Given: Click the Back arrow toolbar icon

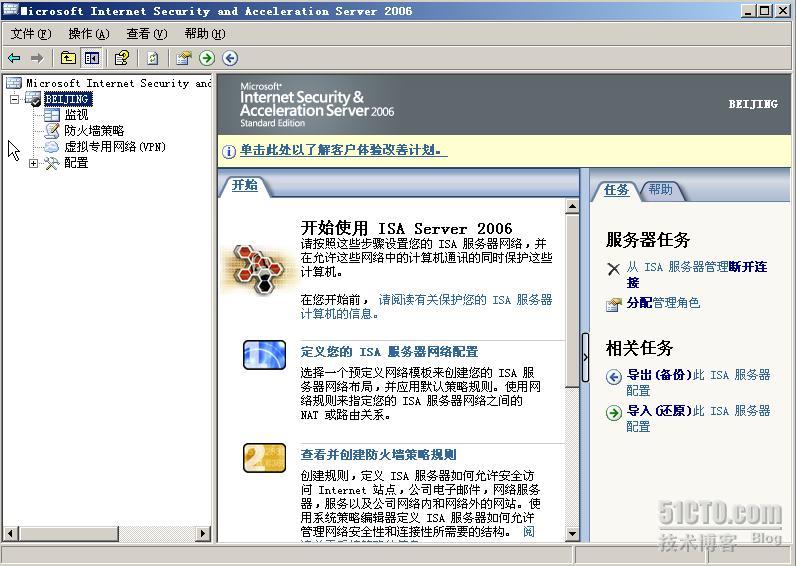Looking at the screenshot, I should click(x=14, y=58).
